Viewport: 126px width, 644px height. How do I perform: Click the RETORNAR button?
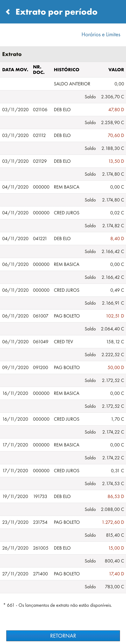tap(63, 636)
